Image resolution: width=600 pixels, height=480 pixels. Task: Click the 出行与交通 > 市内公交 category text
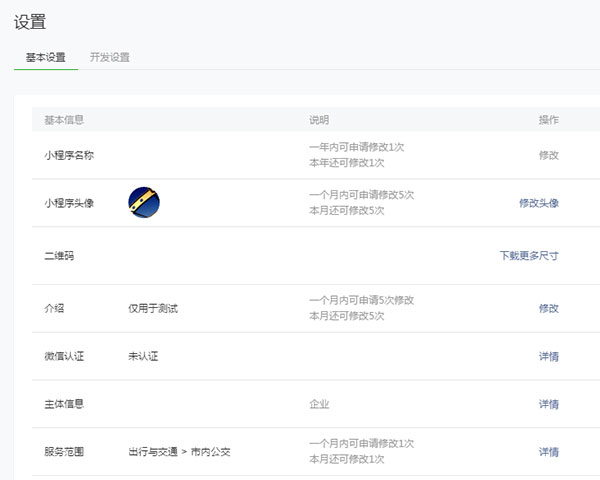pos(180,452)
